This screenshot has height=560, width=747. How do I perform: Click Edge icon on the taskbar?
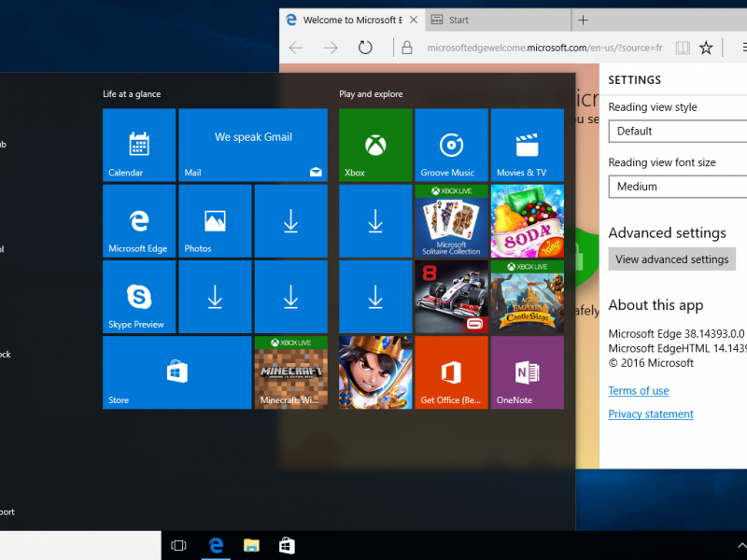pos(217,545)
